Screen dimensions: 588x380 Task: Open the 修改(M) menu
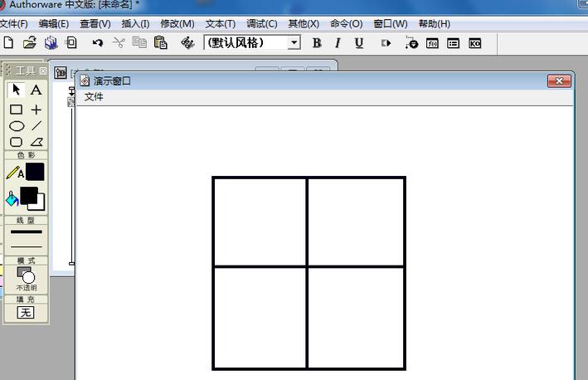click(177, 23)
